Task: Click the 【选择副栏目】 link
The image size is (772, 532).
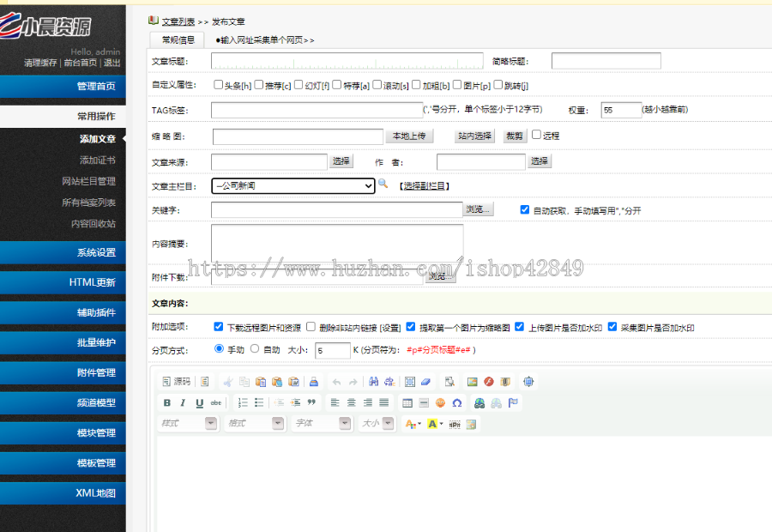Action: pyautogui.click(x=424, y=185)
